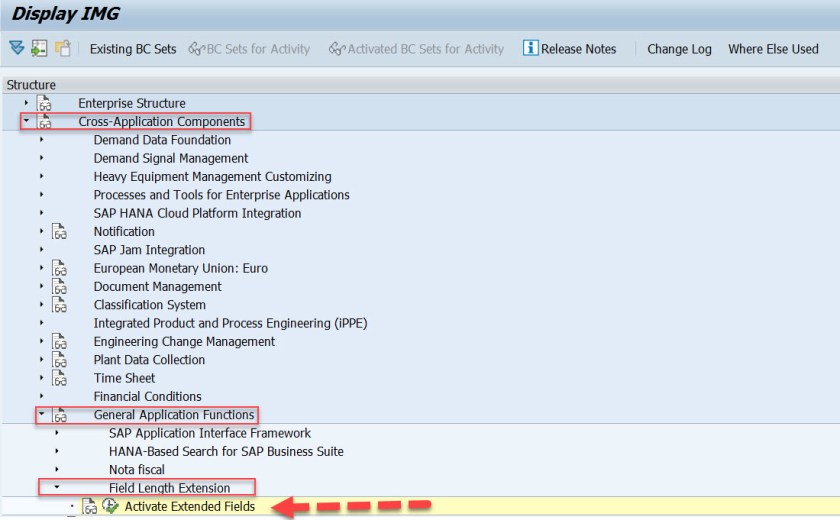
Task: Expand Processes and Tools for Enterprise Applications
Action: coord(41,194)
